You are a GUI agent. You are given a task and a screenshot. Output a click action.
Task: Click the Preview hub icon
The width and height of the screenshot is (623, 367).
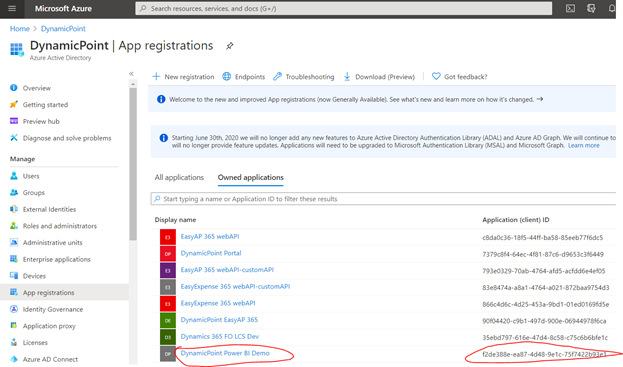pos(14,121)
